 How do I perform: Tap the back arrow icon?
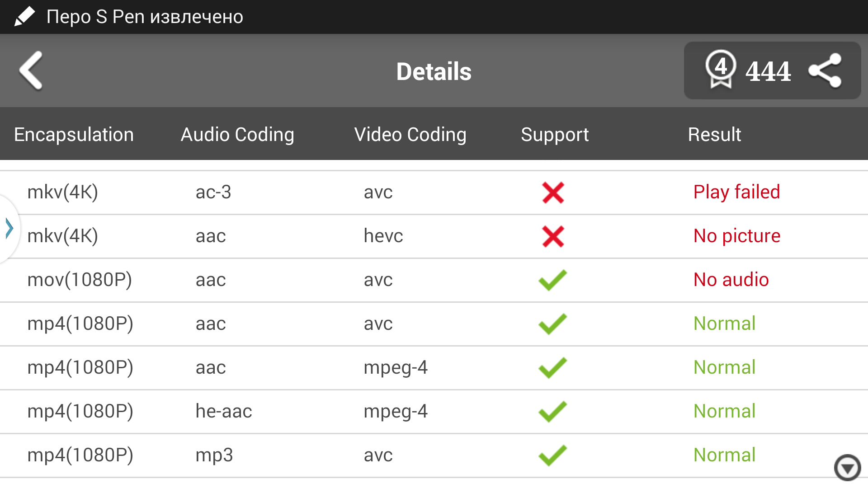31,70
